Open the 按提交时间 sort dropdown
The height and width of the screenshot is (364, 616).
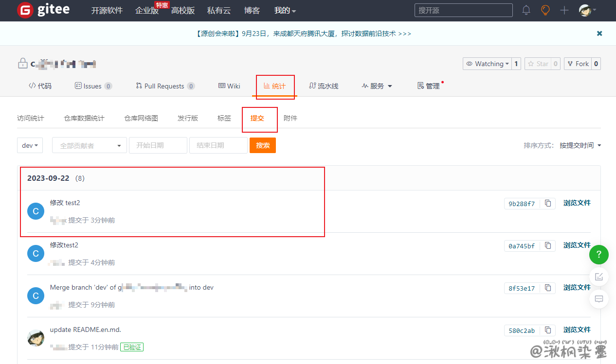(x=580, y=145)
